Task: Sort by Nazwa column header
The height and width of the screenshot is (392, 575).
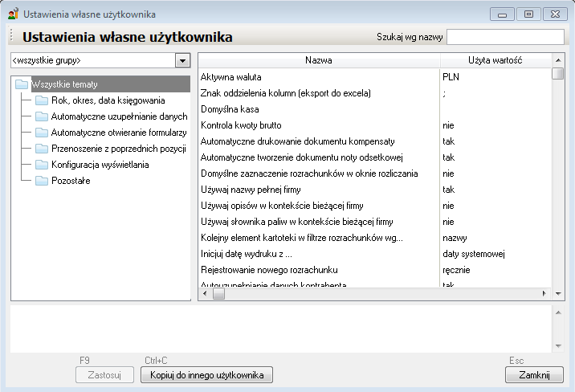Action: 319,60
